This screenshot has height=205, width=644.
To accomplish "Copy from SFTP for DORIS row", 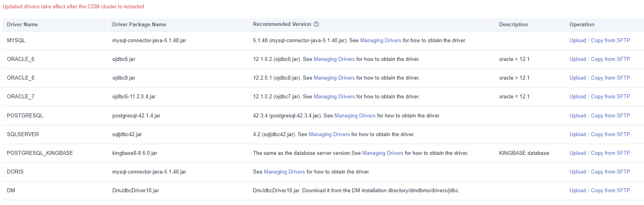I will pos(610,172).
